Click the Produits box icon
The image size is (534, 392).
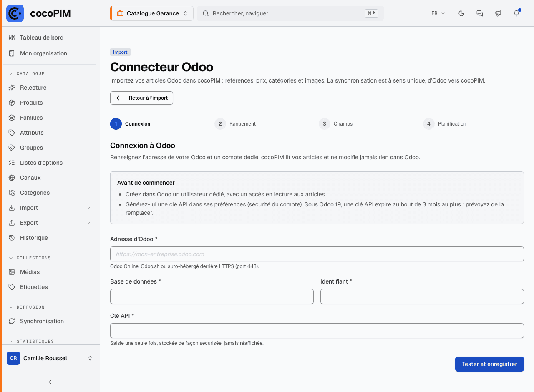(12, 103)
